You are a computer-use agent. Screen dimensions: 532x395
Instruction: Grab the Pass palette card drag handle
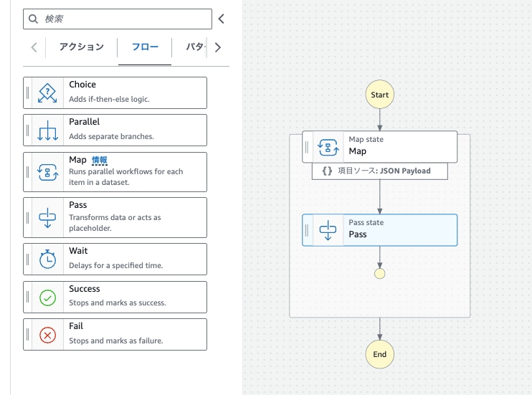tap(27, 217)
